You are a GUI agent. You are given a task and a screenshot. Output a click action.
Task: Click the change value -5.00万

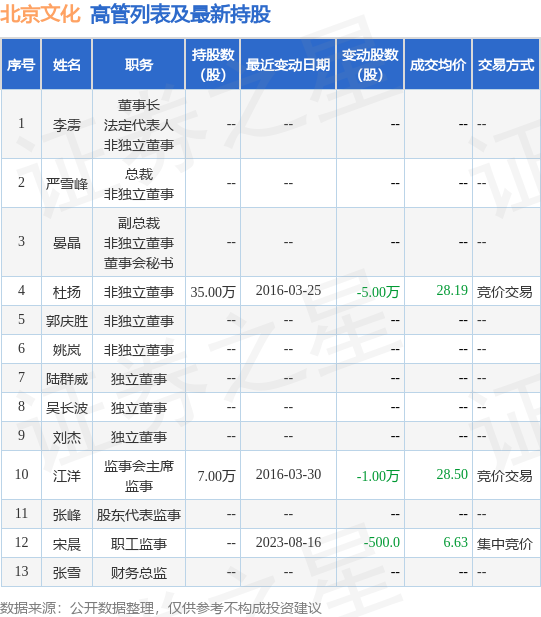pyautogui.click(x=378, y=292)
